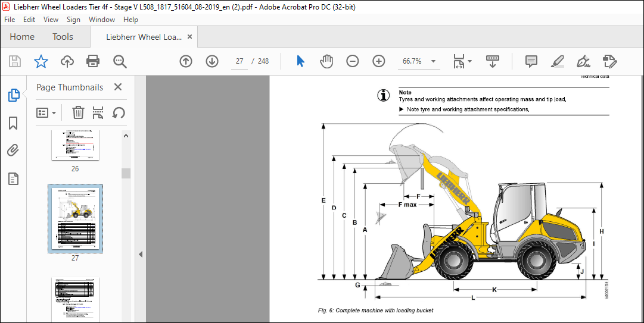Select the page 28 thumbnail below
Viewport: 644px width, 323px height.
click(x=75, y=300)
